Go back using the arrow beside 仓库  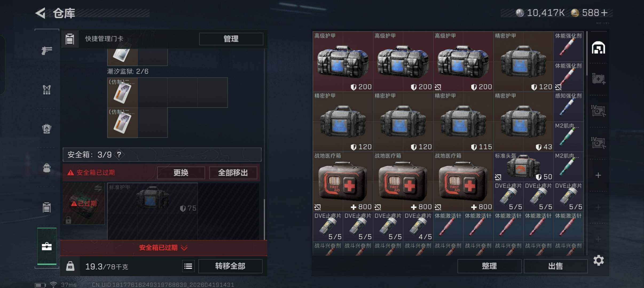click(x=41, y=13)
